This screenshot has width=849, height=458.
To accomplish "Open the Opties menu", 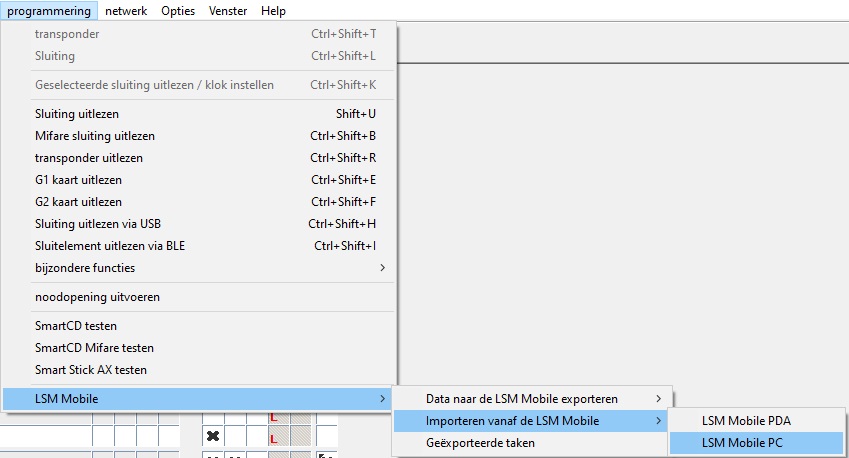I will coord(178,11).
